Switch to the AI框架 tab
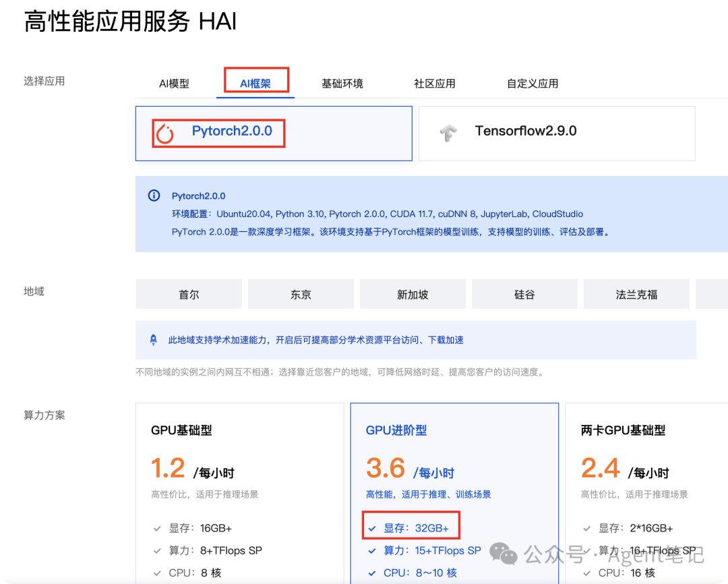Viewport: 728px width, 584px height. pos(255,84)
